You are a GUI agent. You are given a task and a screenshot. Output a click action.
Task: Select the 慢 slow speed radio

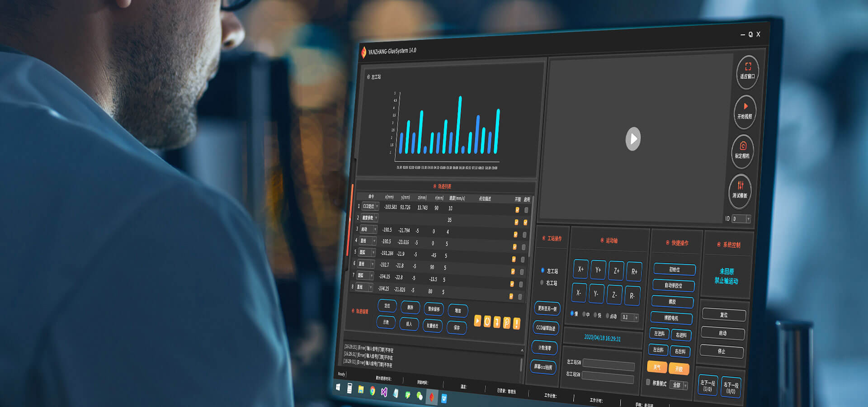tap(572, 313)
